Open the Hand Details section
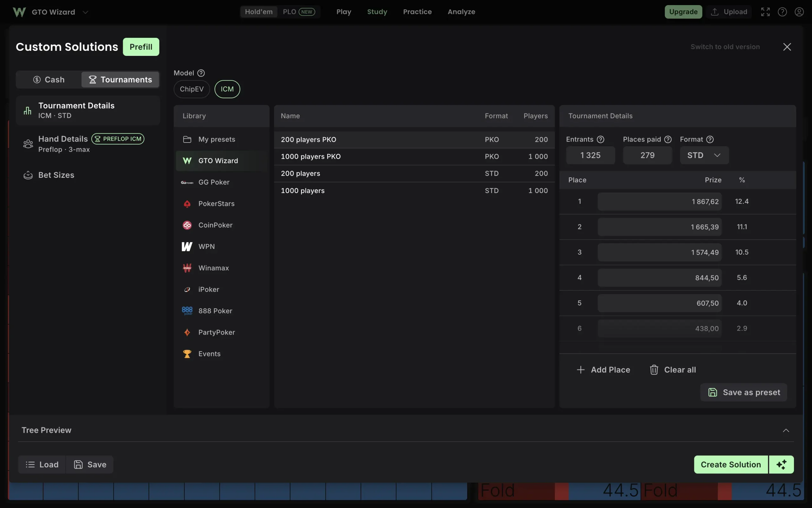Image resolution: width=812 pixels, height=508 pixels. pyautogui.click(x=88, y=144)
